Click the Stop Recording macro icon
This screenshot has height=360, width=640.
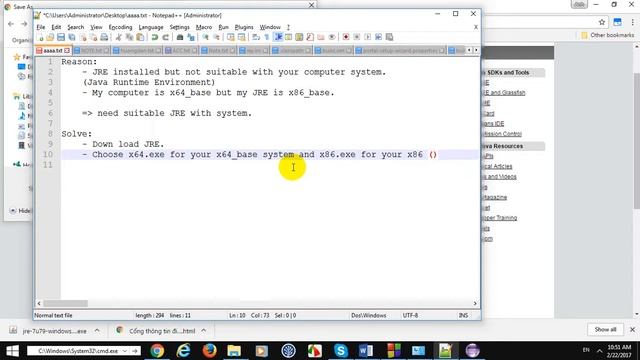click(356, 38)
